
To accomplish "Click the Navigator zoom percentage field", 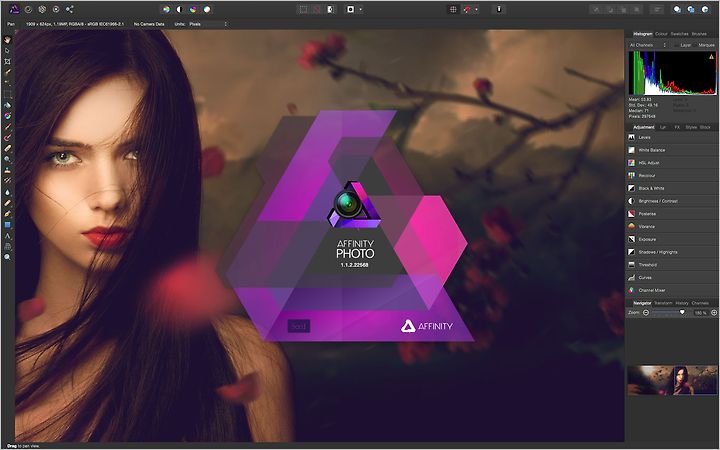I will [700, 313].
